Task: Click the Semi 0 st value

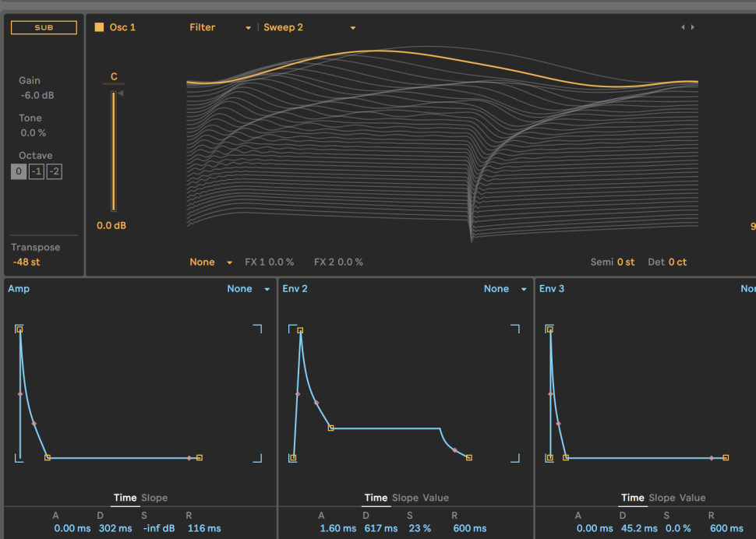Action: tap(626, 262)
